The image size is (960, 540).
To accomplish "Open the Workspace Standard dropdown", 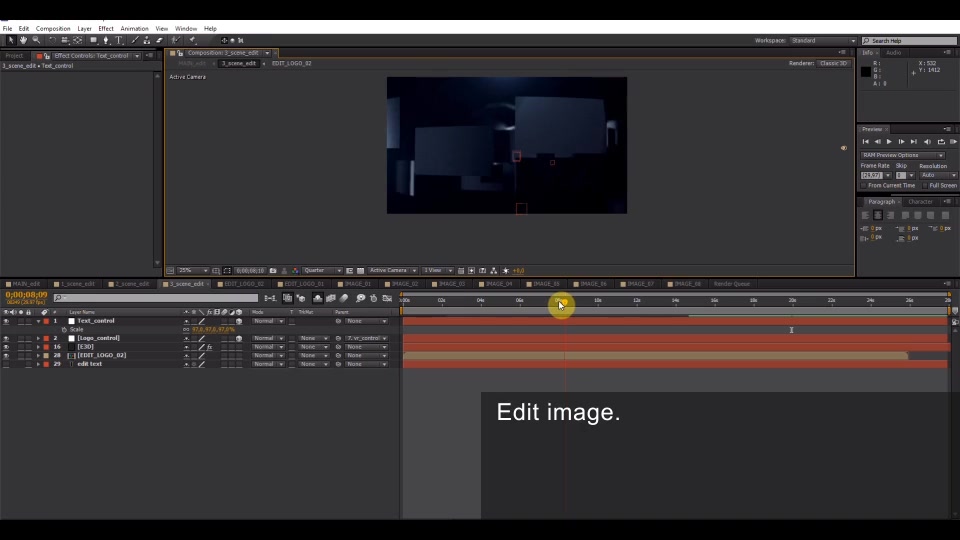I will (x=823, y=40).
